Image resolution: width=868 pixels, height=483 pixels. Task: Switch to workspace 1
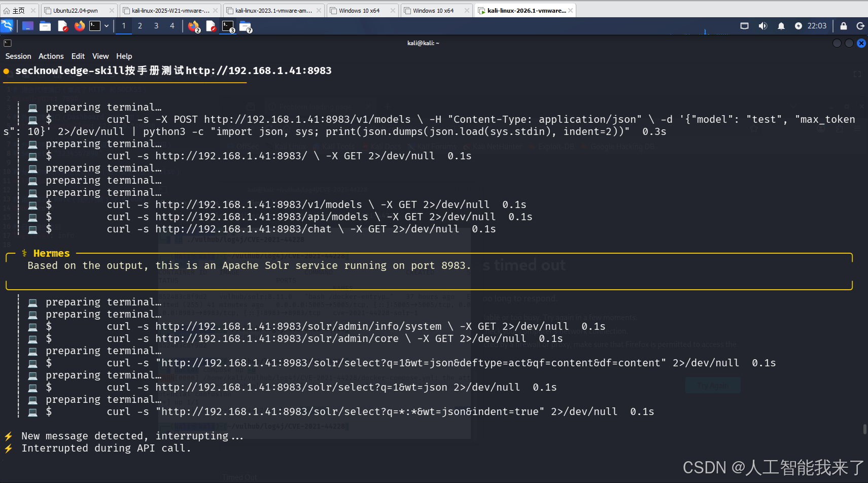pos(124,26)
